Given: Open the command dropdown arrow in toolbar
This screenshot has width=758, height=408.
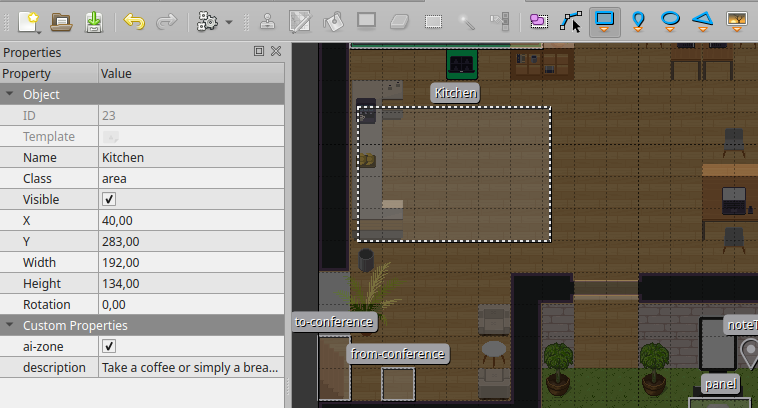Looking at the screenshot, I should coord(230,21).
